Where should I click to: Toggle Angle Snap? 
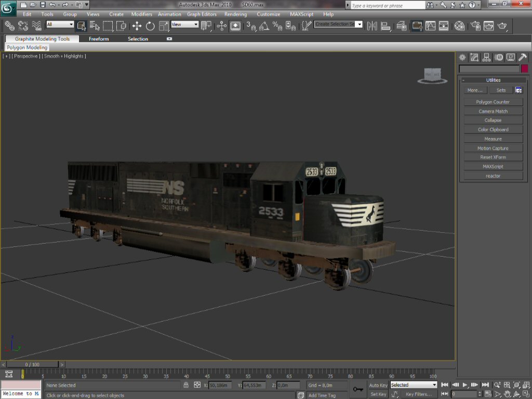[x=264, y=26]
